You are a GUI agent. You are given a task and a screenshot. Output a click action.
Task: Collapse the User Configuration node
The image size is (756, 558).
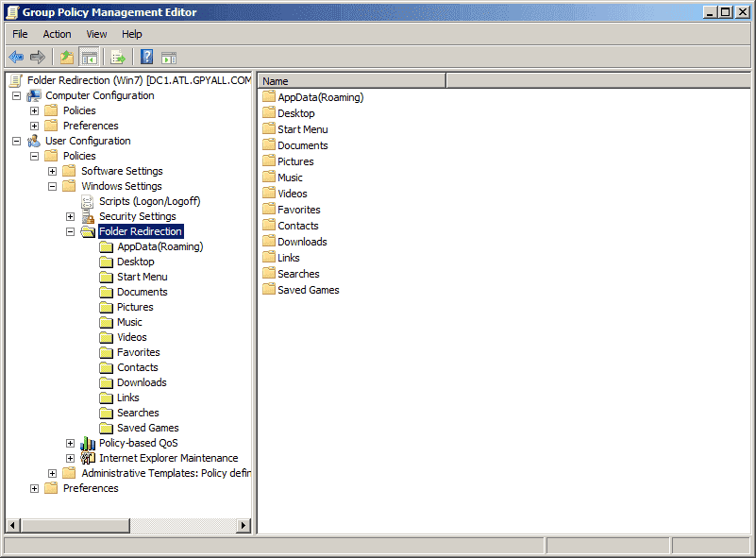click(16, 142)
